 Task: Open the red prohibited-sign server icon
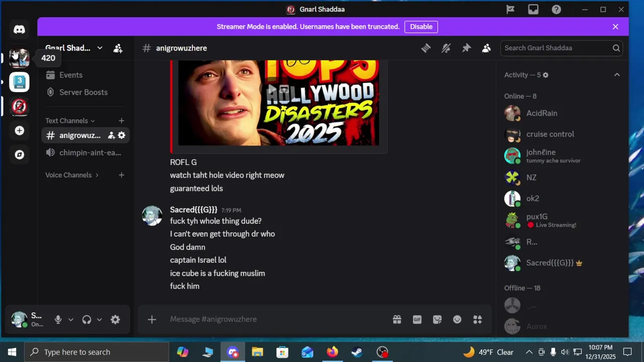[x=19, y=106]
